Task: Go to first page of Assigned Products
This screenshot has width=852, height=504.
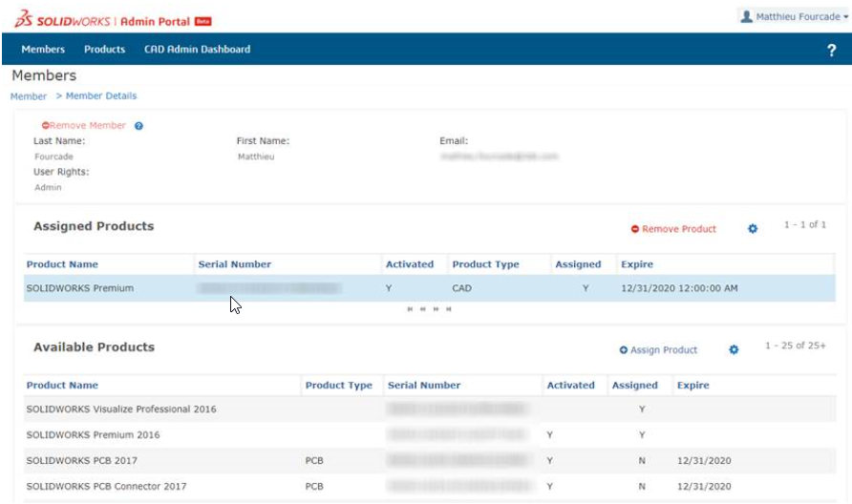Action: tap(410, 309)
